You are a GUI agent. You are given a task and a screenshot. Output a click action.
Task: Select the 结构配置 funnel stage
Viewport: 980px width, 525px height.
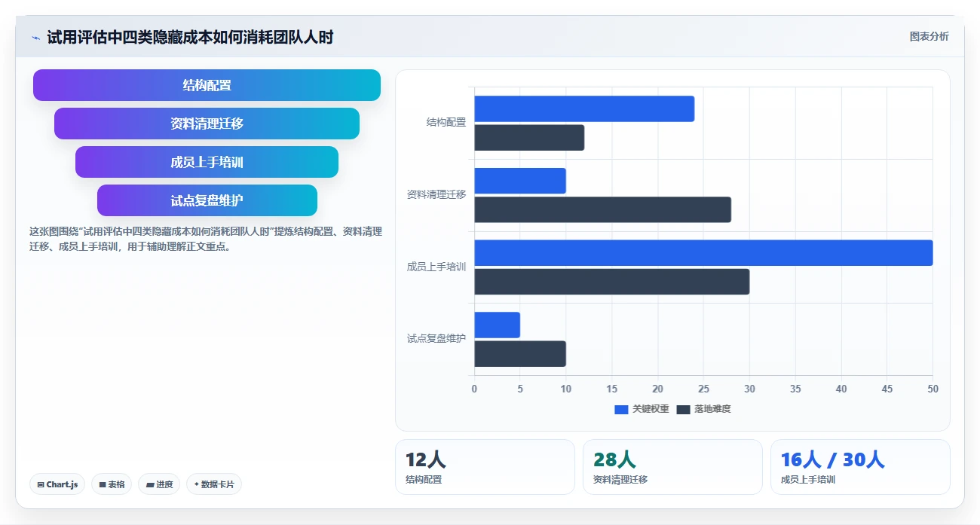pyautogui.click(x=207, y=85)
